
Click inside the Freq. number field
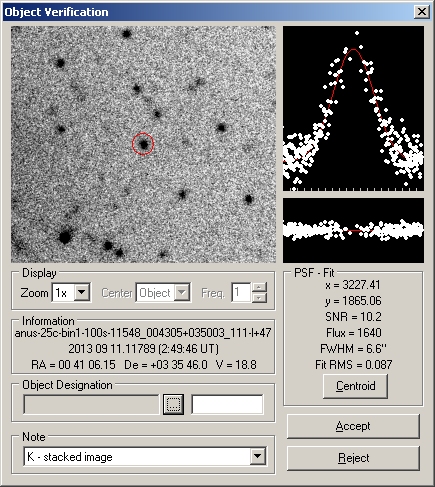click(241, 292)
